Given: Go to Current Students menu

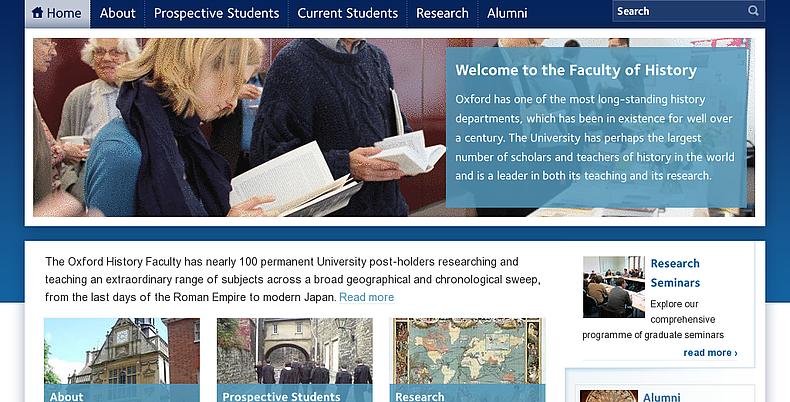Looking at the screenshot, I should pos(347,13).
